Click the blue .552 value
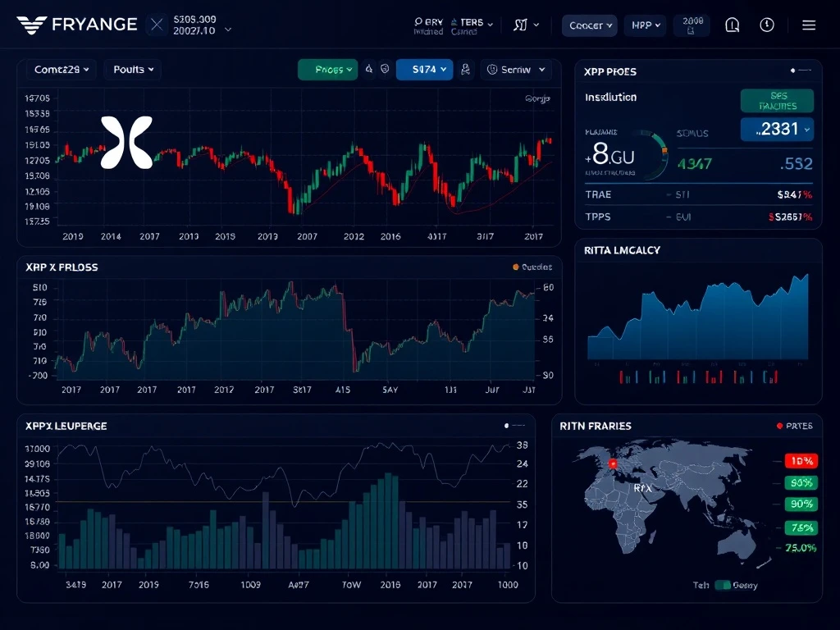 (797, 163)
